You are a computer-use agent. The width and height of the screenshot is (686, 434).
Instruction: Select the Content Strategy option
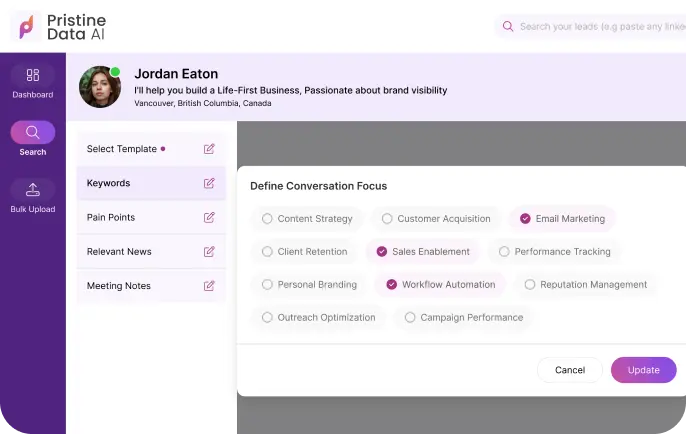point(267,219)
